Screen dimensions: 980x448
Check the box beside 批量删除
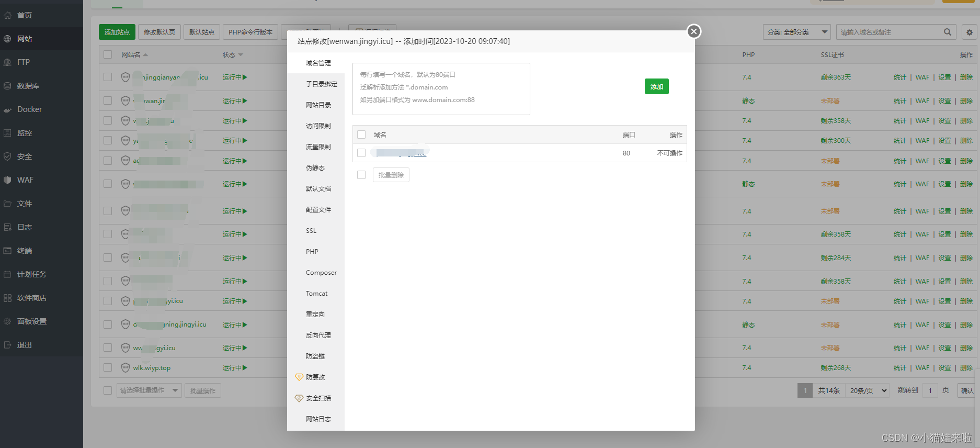[361, 175]
